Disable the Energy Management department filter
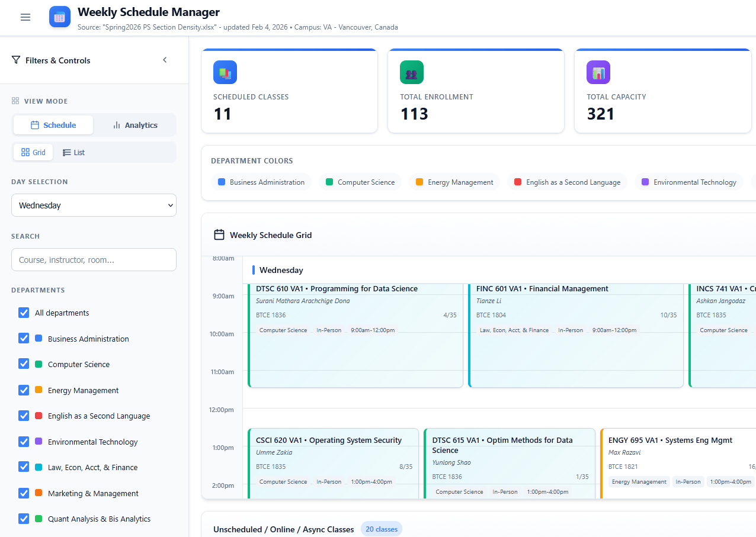Image resolution: width=756 pixels, height=537 pixels. [24, 390]
